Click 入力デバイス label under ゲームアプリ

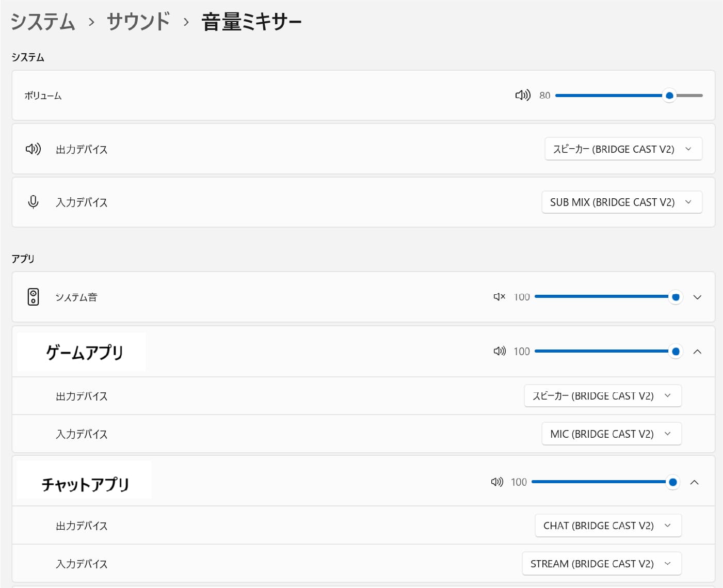[x=82, y=434]
